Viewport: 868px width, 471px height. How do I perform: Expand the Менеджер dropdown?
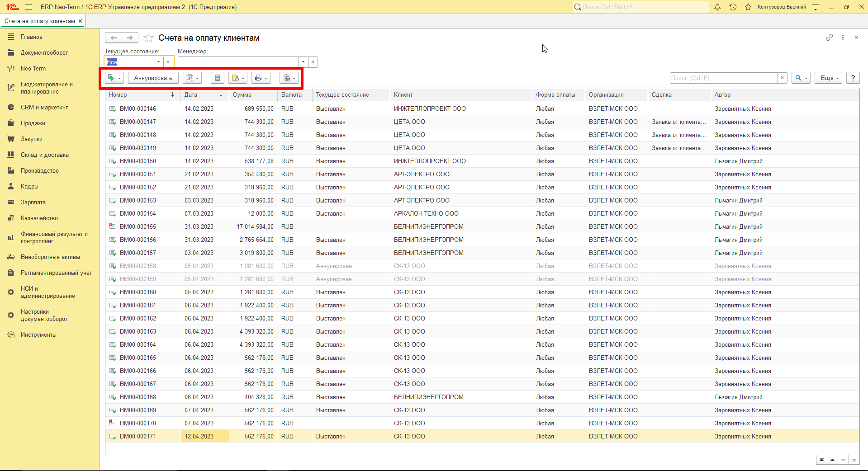(x=303, y=62)
